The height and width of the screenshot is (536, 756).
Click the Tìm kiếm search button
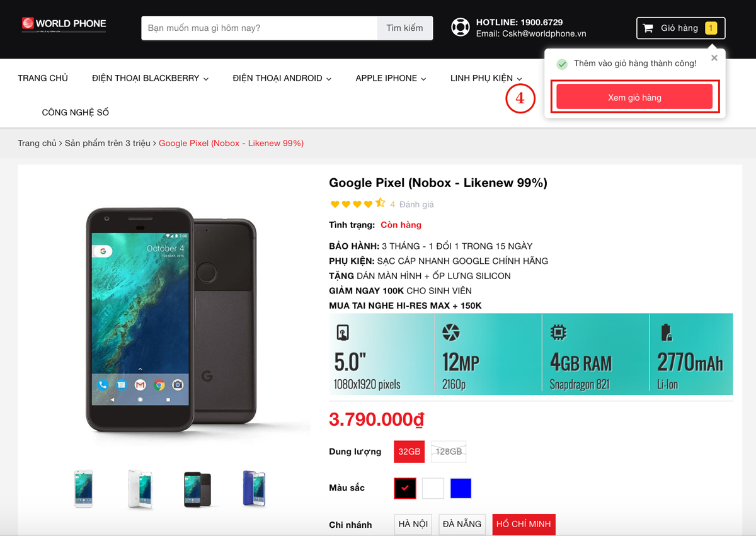[404, 28]
